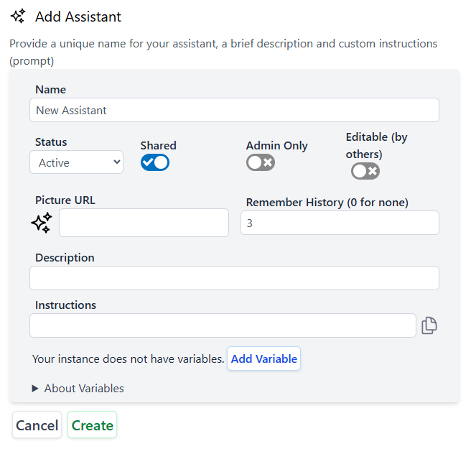
Task: Click the Remember History label text
Action: 327,203
